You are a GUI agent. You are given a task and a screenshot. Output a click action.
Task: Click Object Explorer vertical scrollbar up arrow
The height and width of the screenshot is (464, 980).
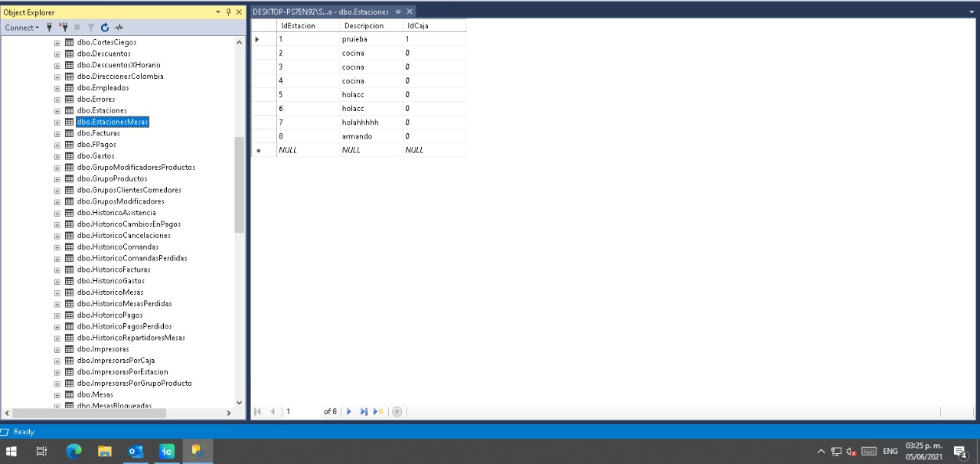click(x=239, y=42)
